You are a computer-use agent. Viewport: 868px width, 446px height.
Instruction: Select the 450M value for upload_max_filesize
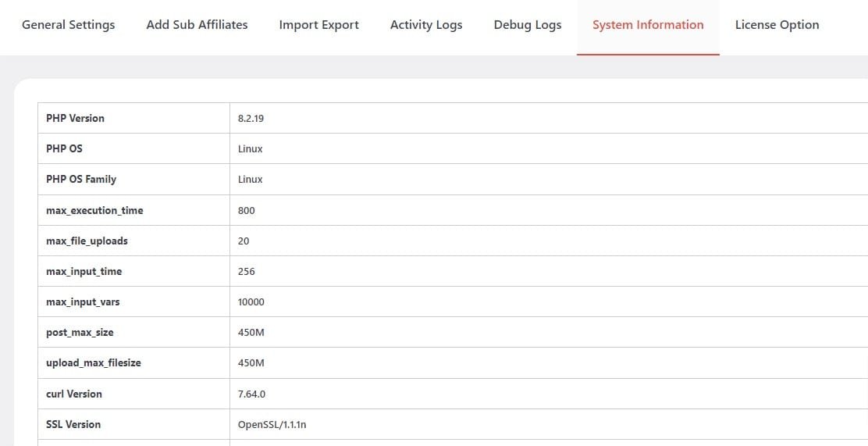coord(251,363)
